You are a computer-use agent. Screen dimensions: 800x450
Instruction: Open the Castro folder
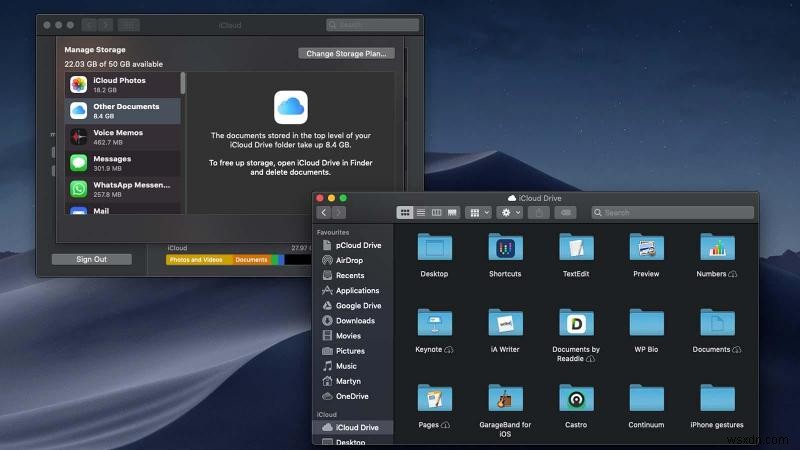576,399
